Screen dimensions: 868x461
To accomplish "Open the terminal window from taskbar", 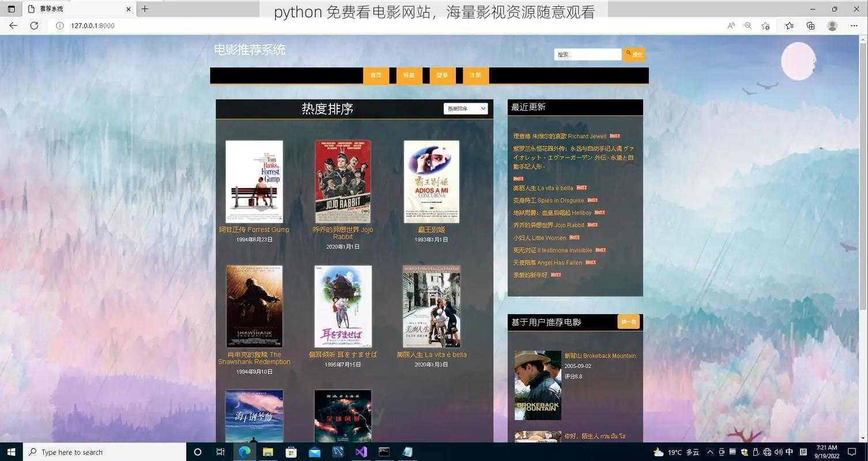I will (x=384, y=452).
